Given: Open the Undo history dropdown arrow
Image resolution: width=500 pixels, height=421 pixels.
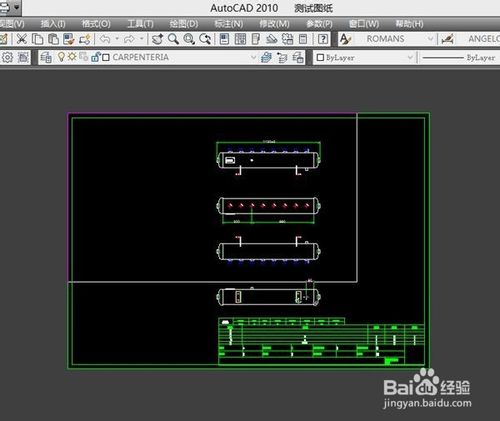Looking at the screenshot, I should (x=117, y=39).
